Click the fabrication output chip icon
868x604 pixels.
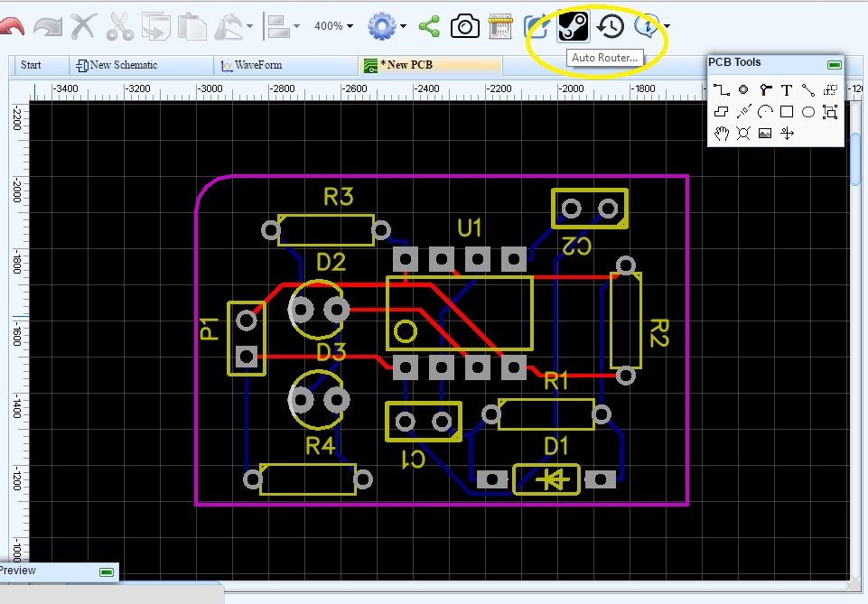click(x=501, y=26)
